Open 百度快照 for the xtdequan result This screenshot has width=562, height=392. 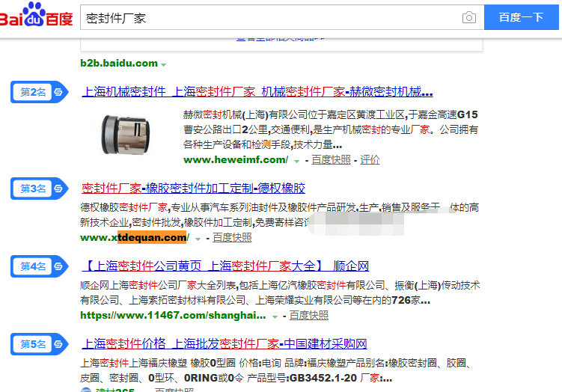click(x=232, y=237)
